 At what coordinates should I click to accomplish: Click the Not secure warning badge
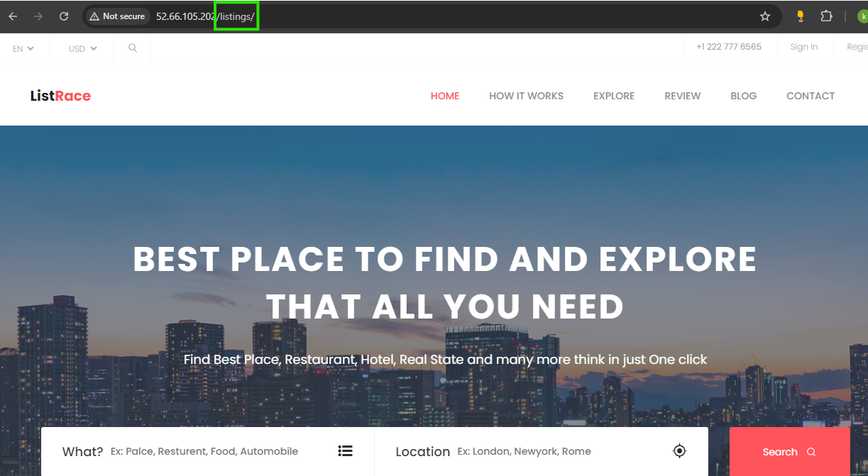coord(117,16)
